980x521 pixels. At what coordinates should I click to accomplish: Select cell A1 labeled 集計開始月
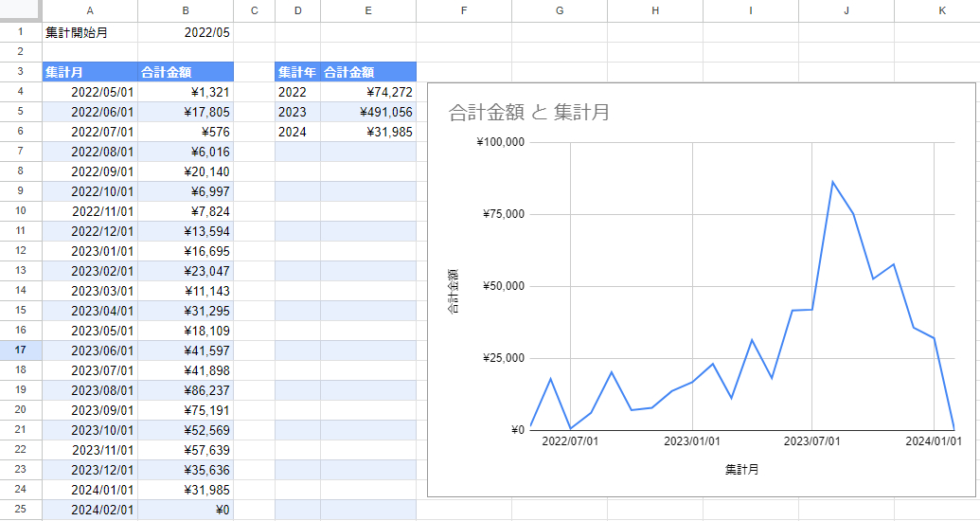click(90, 32)
